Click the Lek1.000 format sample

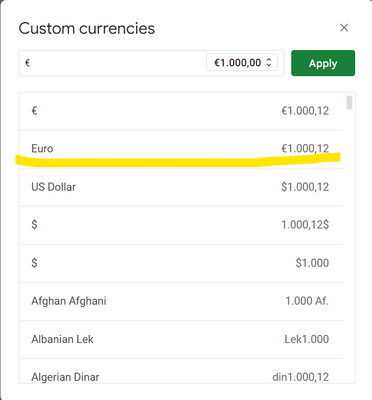(307, 339)
